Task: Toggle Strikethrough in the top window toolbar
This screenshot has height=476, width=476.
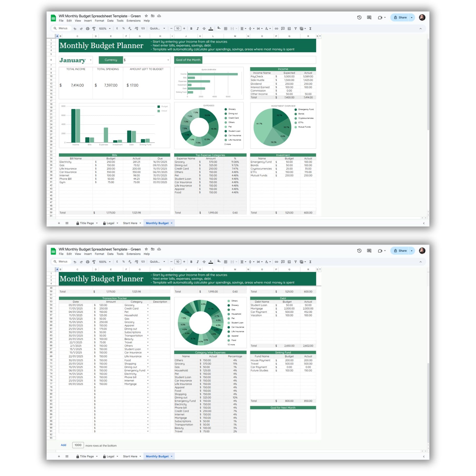Action: [x=204, y=29]
